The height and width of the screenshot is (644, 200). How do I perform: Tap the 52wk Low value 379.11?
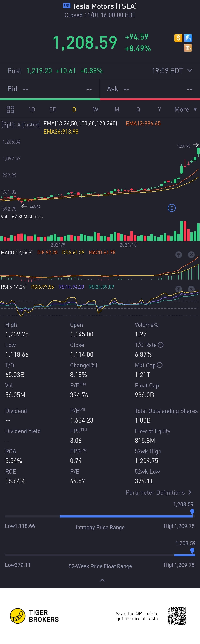(144, 481)
